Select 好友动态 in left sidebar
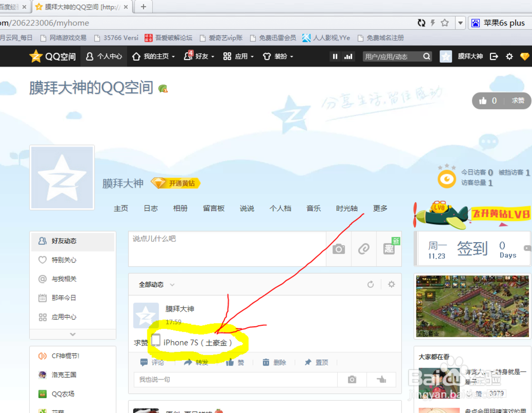Screen dimensions: 532x413 (72, 241)
